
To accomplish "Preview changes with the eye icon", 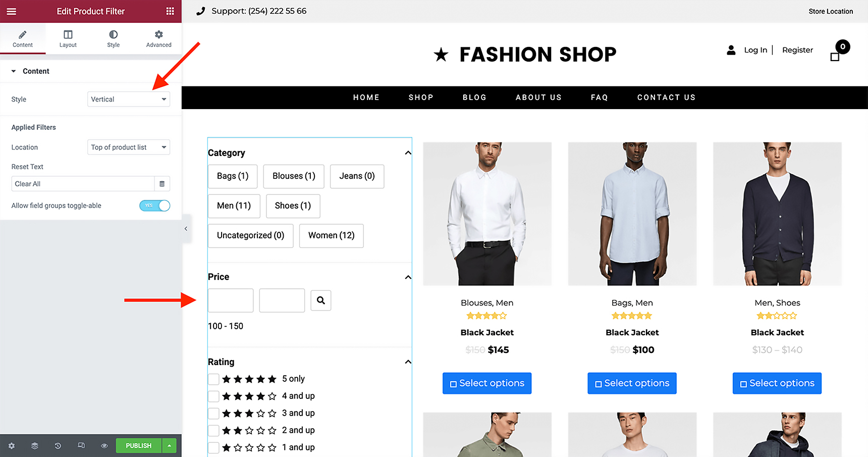I will [x=104, y=446].
